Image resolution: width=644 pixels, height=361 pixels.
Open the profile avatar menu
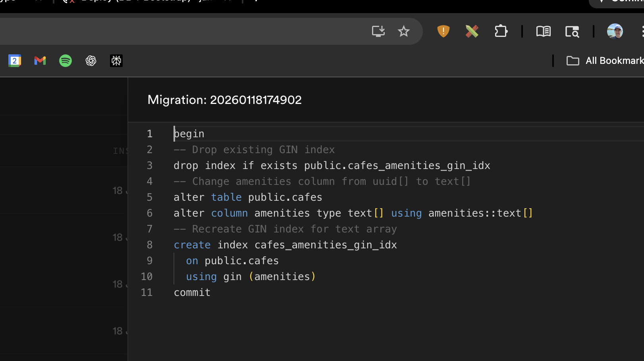point(615,31)
